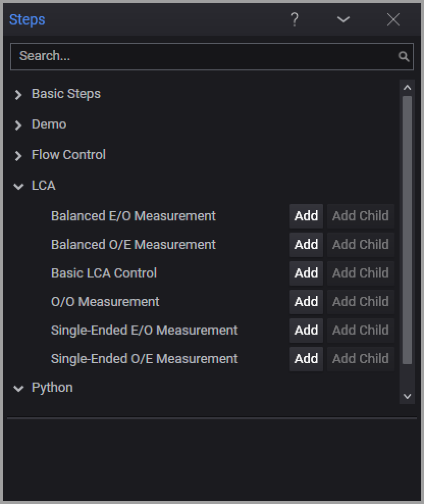
Task: Collapse the LCA group
Action: point(19,186)
